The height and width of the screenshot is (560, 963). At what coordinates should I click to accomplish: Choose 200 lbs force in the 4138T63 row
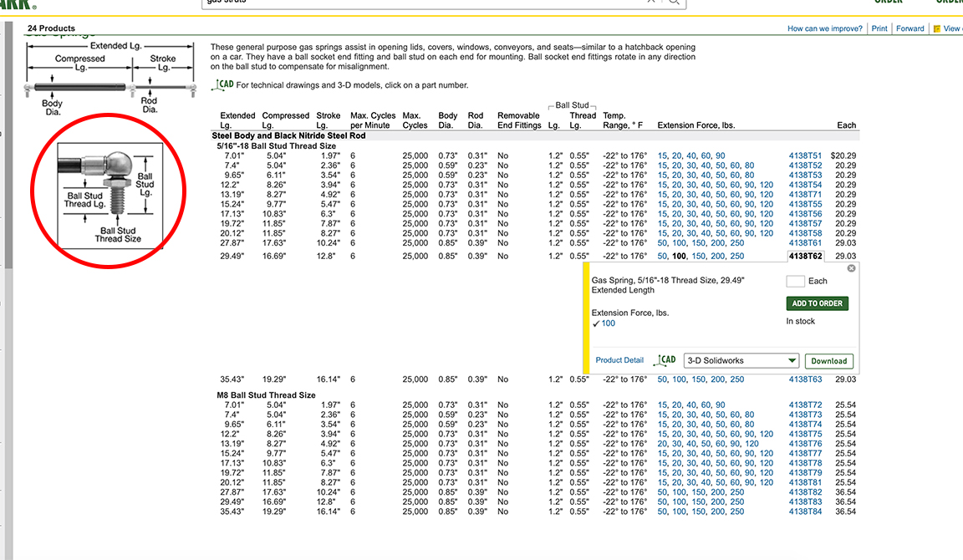(718, 379)
